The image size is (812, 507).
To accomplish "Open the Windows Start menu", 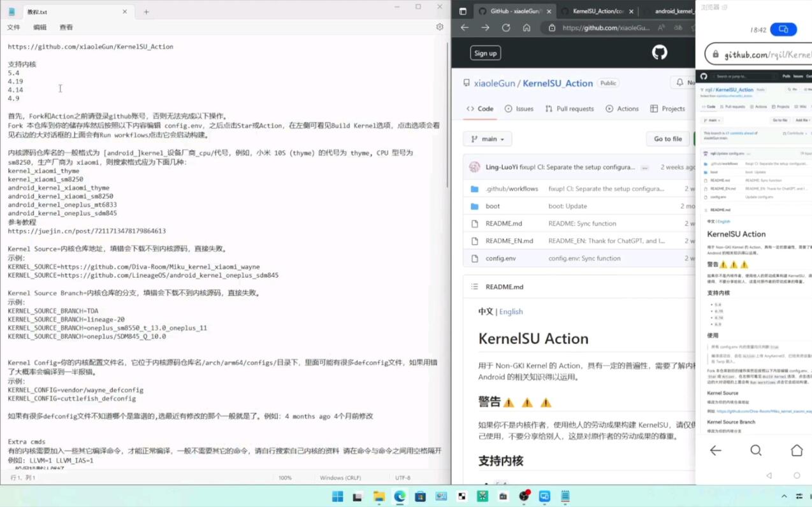I will tap(337, 496).
